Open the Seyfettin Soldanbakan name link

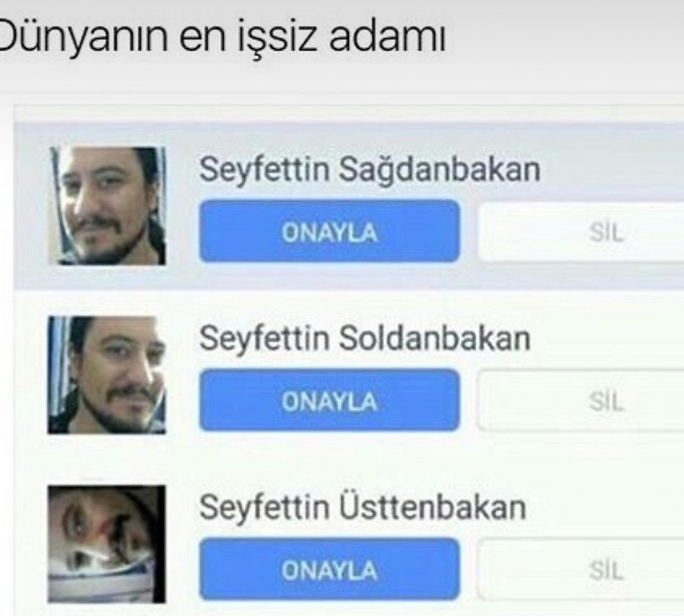(364, 339)
